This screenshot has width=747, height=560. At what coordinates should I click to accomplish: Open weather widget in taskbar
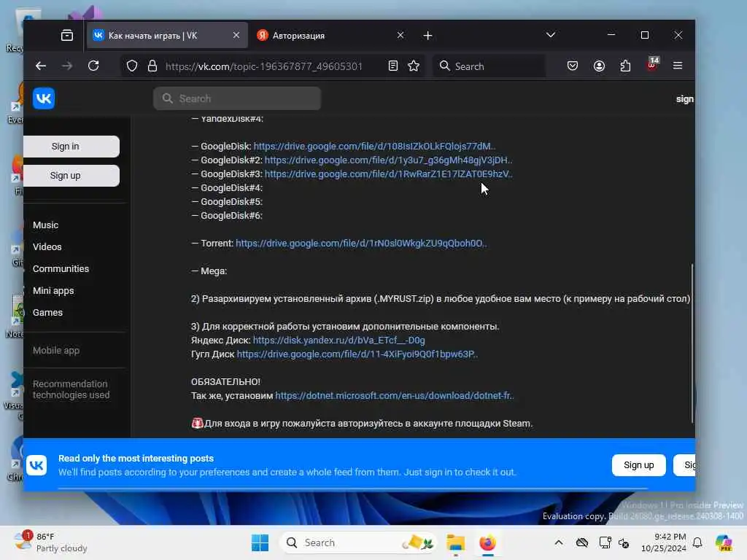click(50, 542)
